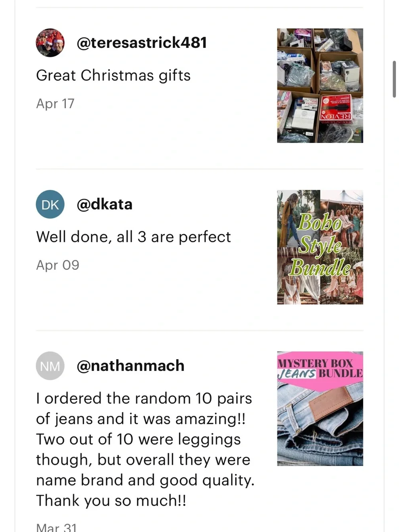Screen dimensions: 399x532
Task: Open the @dkata username link
Action: point(105,204)
